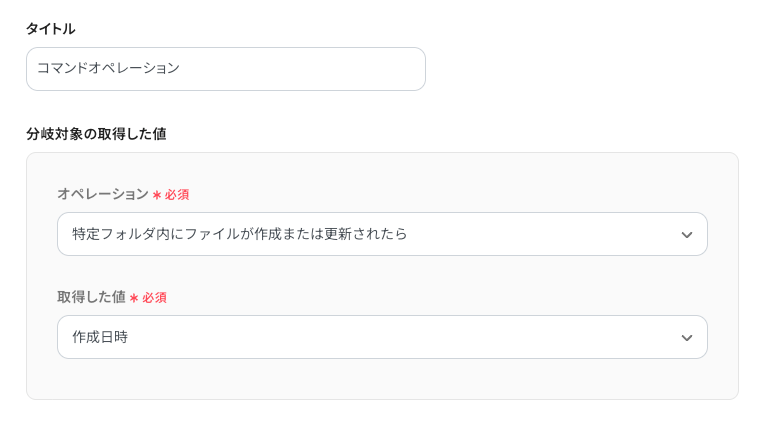Click the 取得した値 field label
This screenshot has width=771, height=424.
91,297
